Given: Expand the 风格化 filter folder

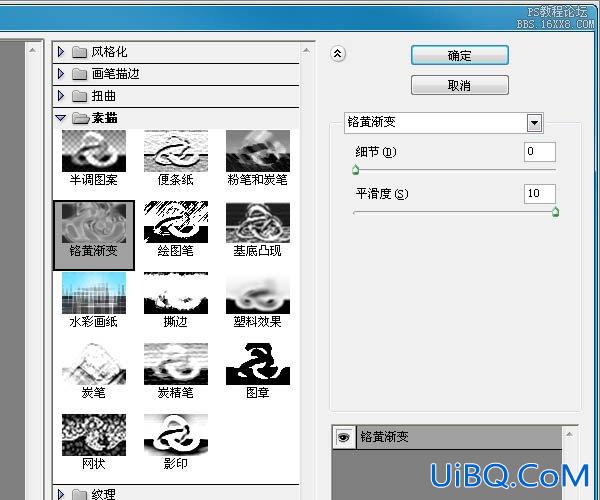Looking at the screenshot, I should click(60, 51).
